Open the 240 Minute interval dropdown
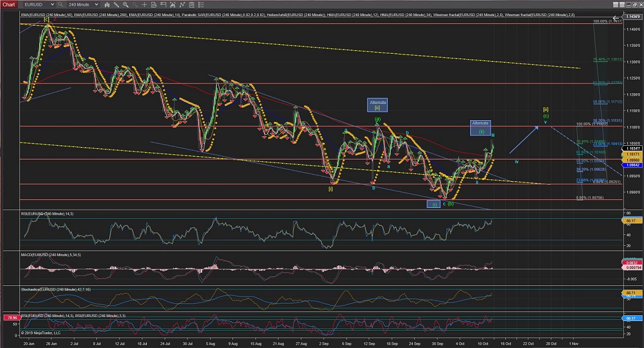 pos(83,5)
